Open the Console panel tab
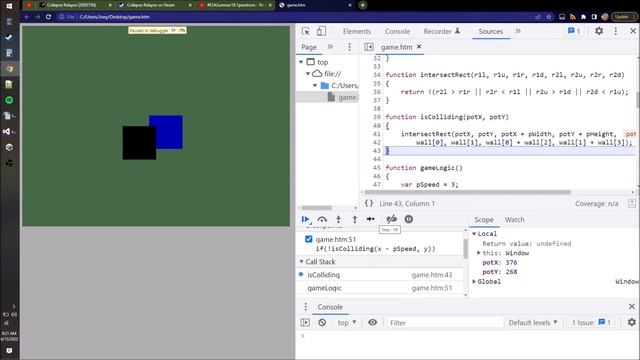 pyautogui.click(x=397, y=31)
